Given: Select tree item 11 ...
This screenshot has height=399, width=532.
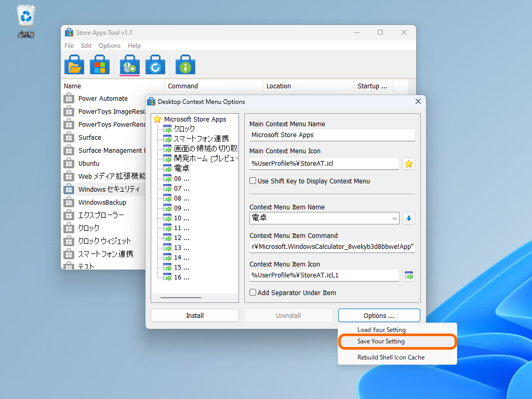Looking at the screenshot, I should [x=181, y=228].
